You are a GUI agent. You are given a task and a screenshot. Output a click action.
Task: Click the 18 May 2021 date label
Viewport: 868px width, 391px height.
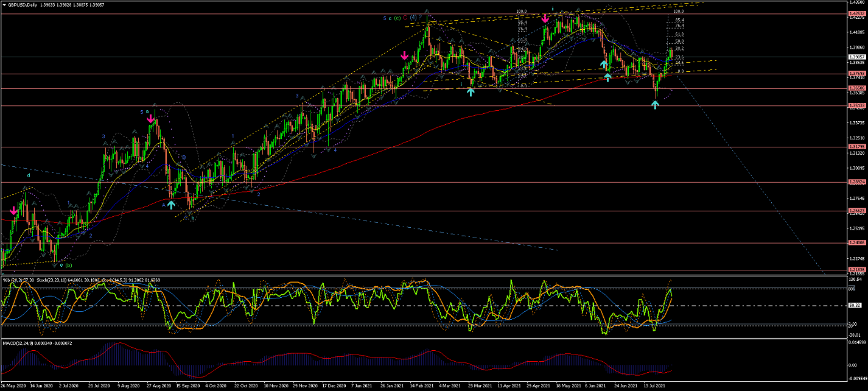click(x=568, y=386)
